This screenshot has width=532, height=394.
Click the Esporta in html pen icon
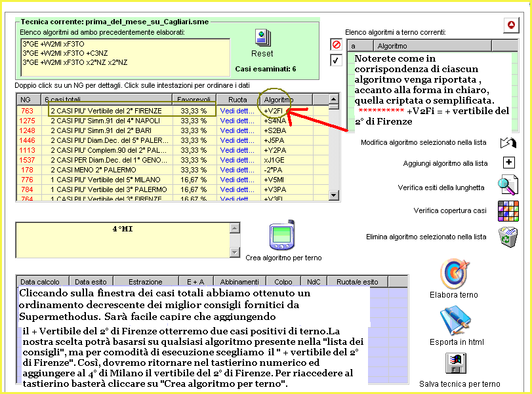point(455,321)
